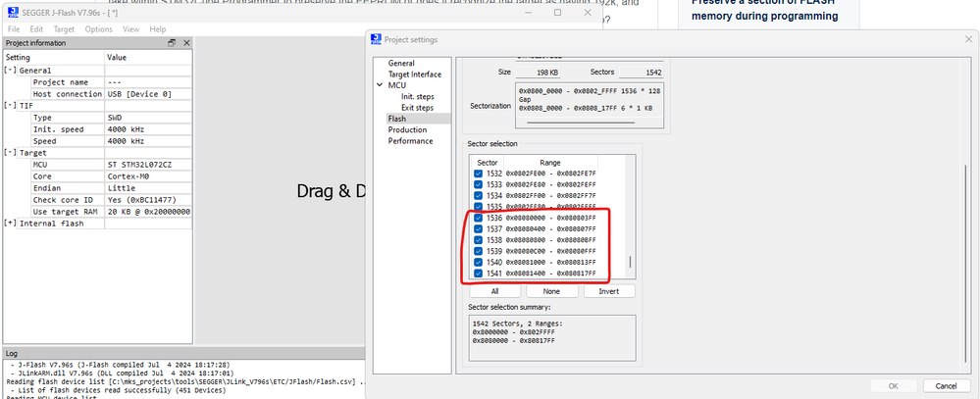Click the None sectors button
The width and height of the screenshot is (980, 399).
click(x=551, y=291)
